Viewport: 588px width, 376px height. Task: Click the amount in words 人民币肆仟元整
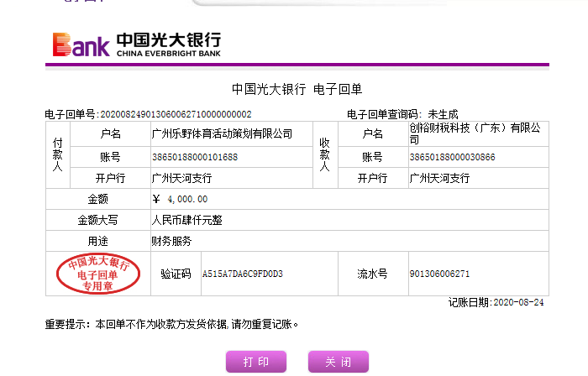pyautogui.click(x=186, y=220)
